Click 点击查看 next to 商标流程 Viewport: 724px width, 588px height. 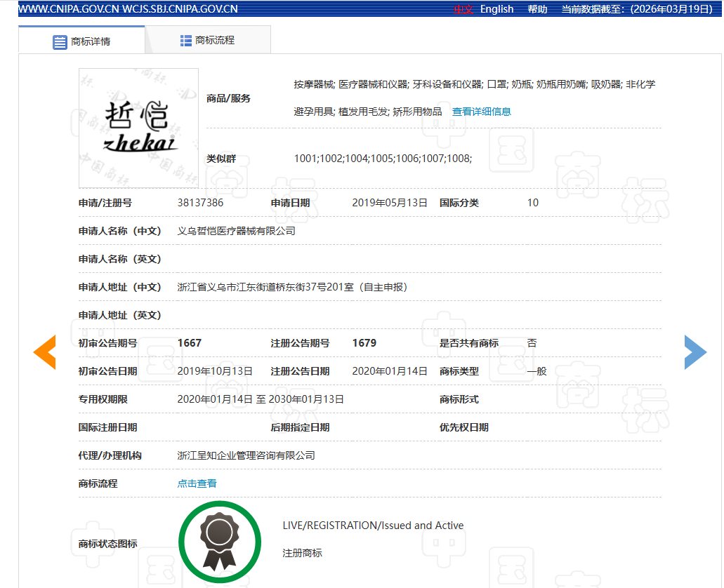point(197,483)
